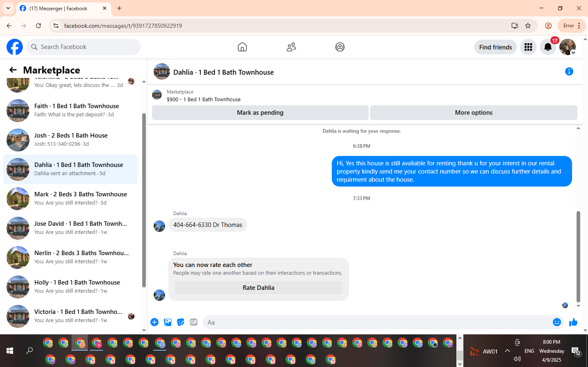Go to the Home feed icon
The width and height of the screenshot is (588, 367).
[242, 47]
